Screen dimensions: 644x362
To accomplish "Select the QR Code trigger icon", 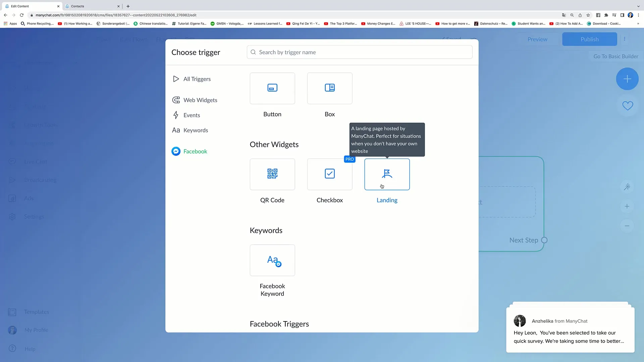I will click(x=272, y=174).
